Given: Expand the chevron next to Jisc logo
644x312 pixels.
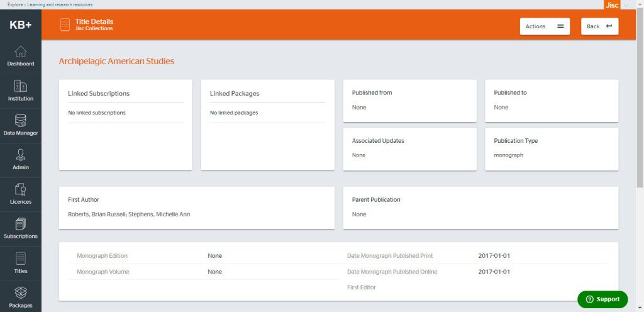Looking at the screenshot, I should [626, 5].
